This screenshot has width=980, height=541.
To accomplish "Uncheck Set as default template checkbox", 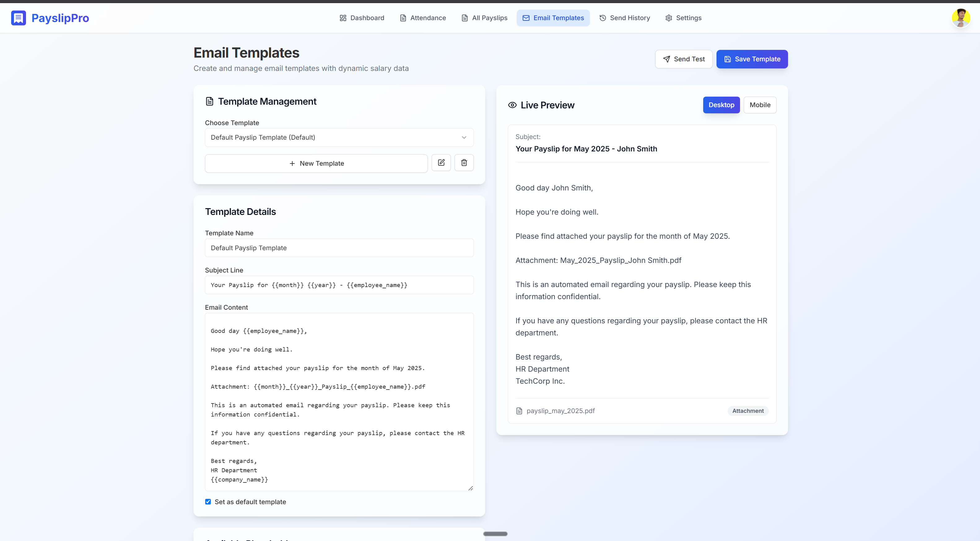I will (208, 502).
